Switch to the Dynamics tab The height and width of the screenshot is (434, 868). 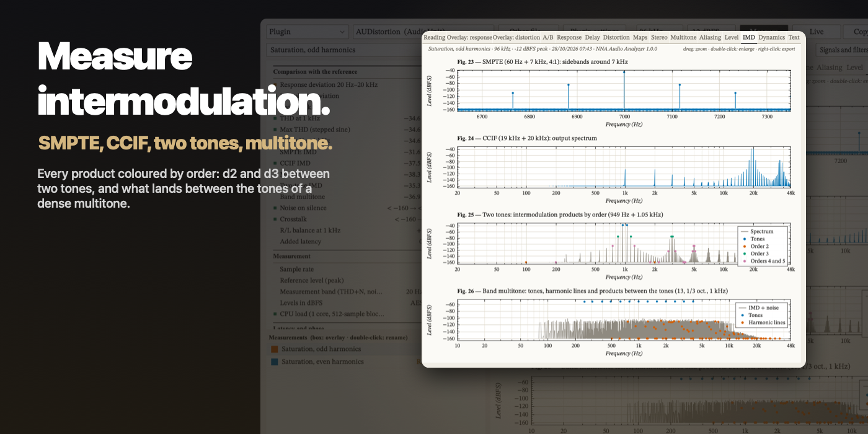pos(771,38)
